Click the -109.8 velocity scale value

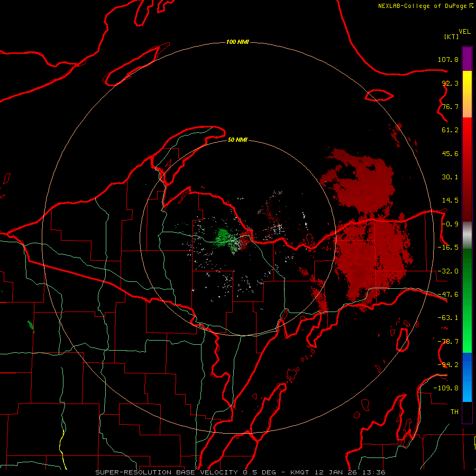point(446,388)
